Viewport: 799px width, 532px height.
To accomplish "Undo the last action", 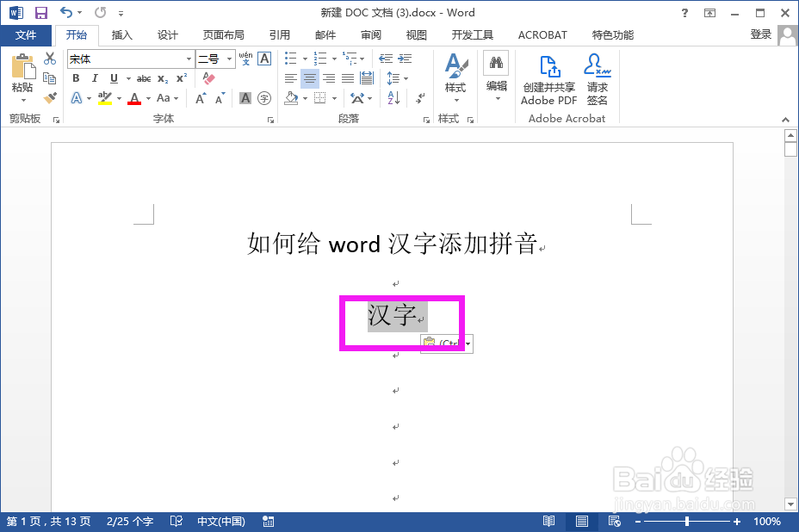I will tap(65, 12).
